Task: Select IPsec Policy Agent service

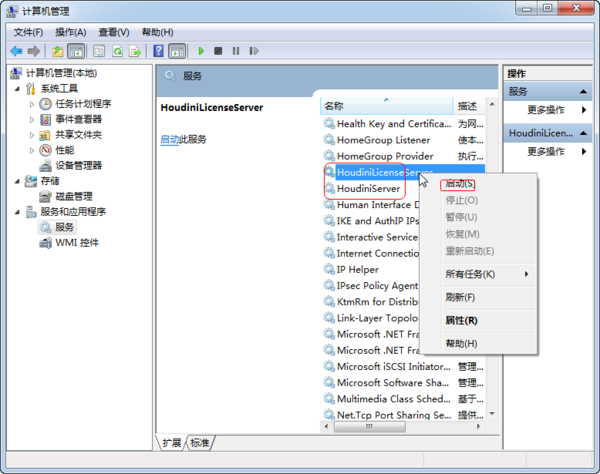Action: 377,286
